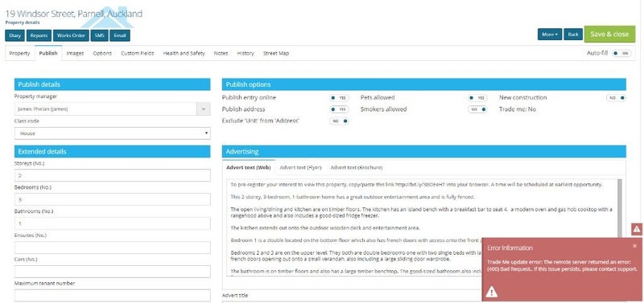644x303 pixels.
Task: Click the Trade Me update error message
Action: pyautogui.click(x=562, y=266)
